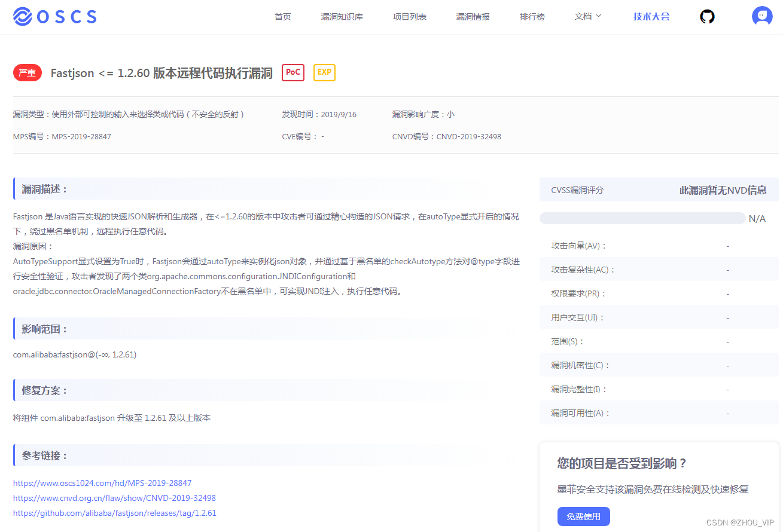
Task: Open 漏洞知识库 menu item
Action: pyautogui.click(x=342, y=17)
